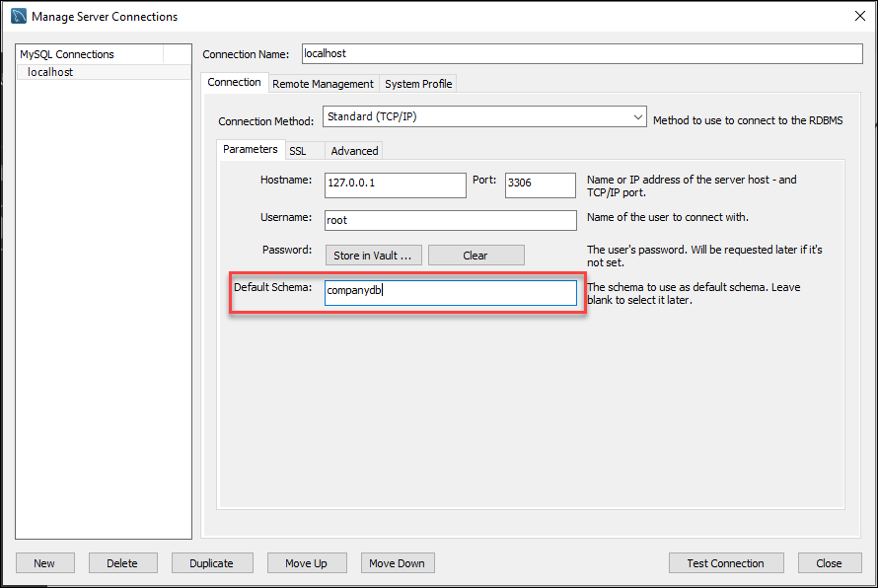Clear the stored password
878x588 pixels.
476,256
